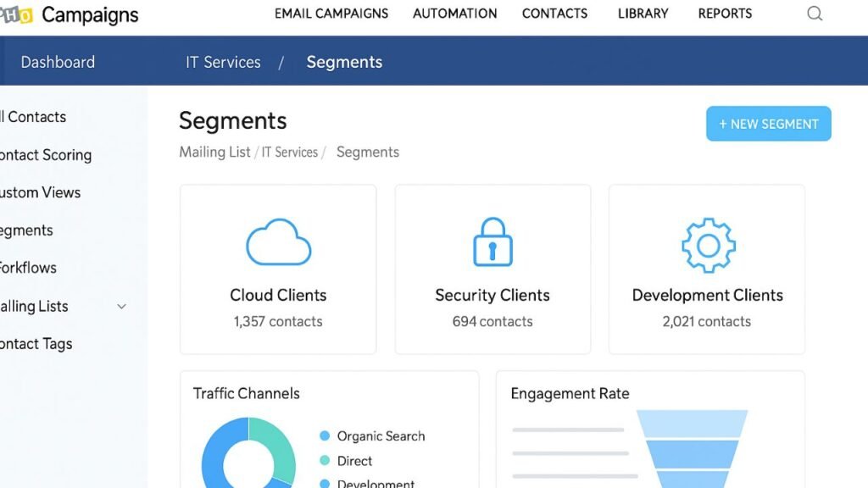
Task: Open All Contacts in the sidebar
Action: click(33, 117)
